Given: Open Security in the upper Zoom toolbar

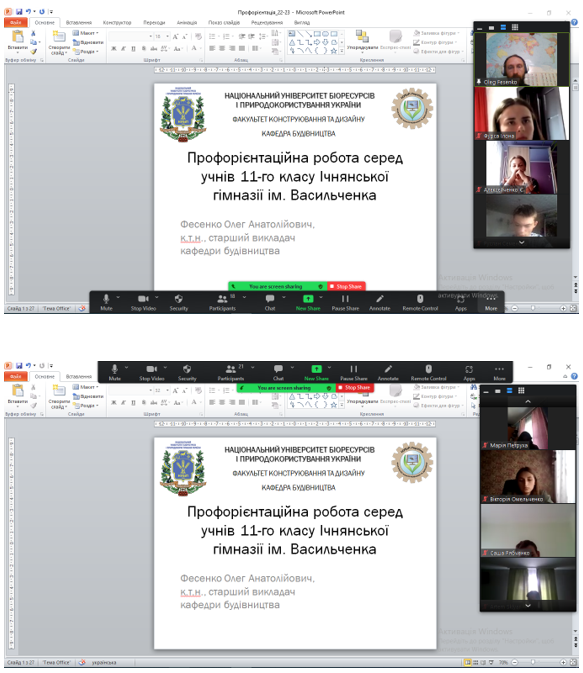Looking at the screenshot, I should tap(179, 302).
